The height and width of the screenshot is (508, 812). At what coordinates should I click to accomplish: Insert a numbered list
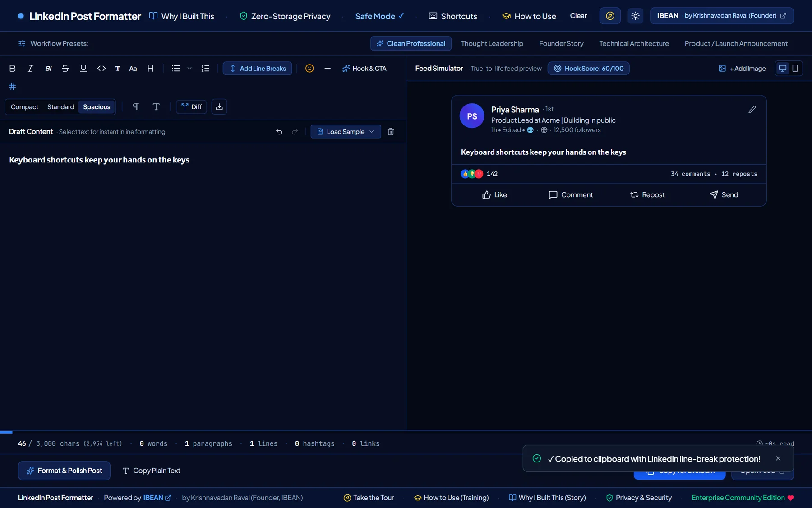click(x=205, y=69)
